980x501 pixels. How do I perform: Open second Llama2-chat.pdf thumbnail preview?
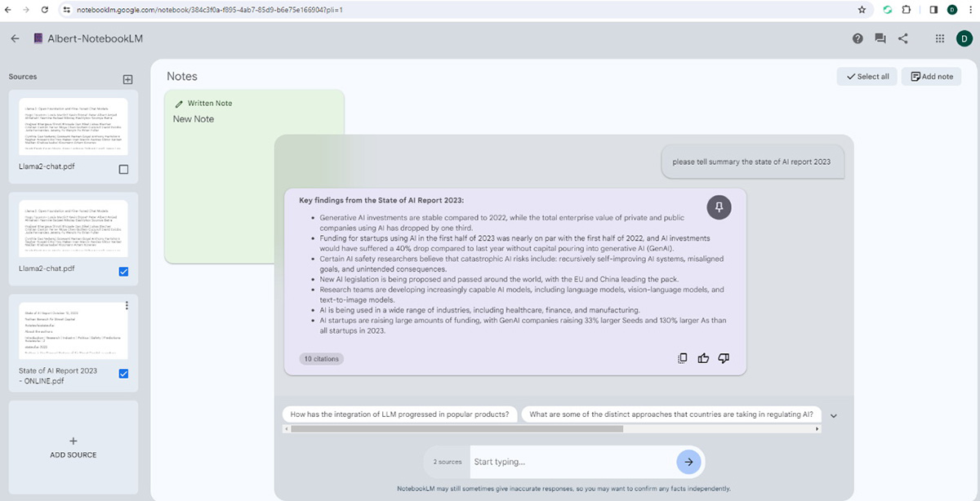[x=73, y=228]
